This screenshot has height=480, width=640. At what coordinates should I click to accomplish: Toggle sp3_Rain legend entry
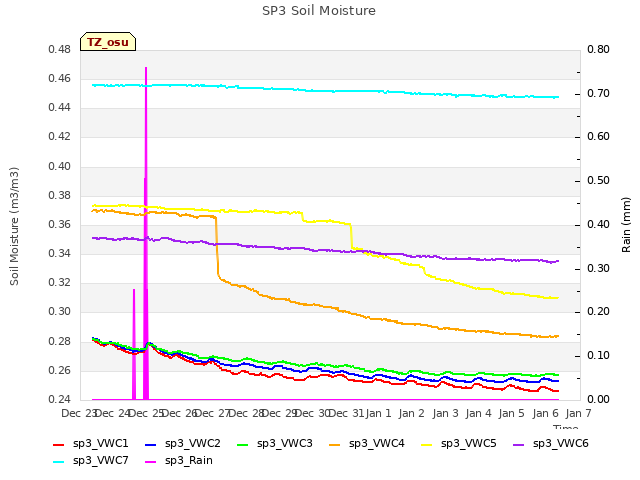(179, 461)
